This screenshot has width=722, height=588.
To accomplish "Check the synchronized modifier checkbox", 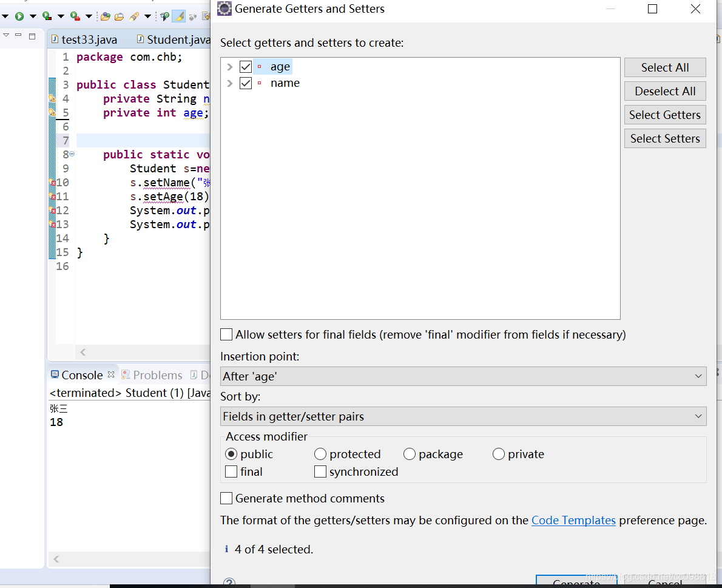I will [x=320, y=471].
